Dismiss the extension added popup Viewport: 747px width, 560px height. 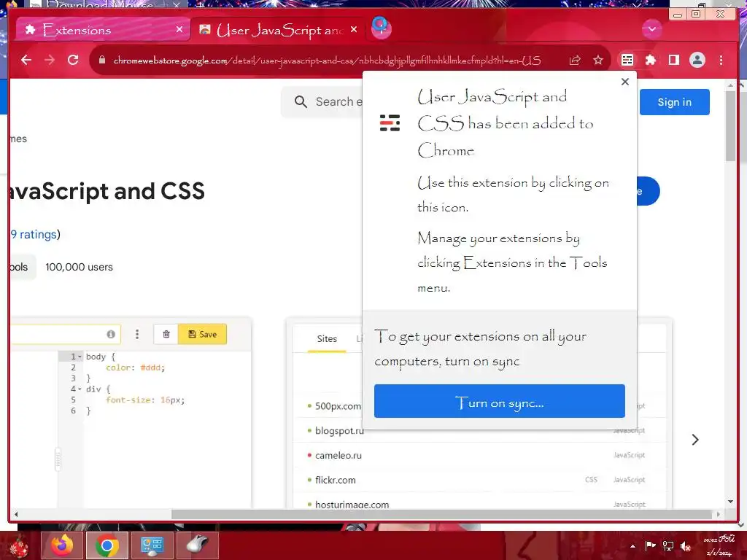coord(625,82)
